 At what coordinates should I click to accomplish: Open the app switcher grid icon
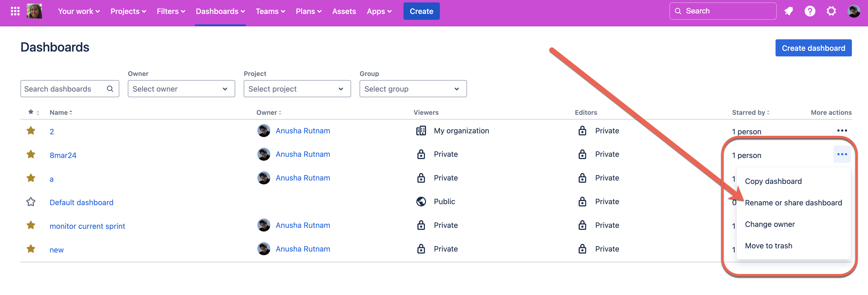pyautogui.click(x=15, y=11)
